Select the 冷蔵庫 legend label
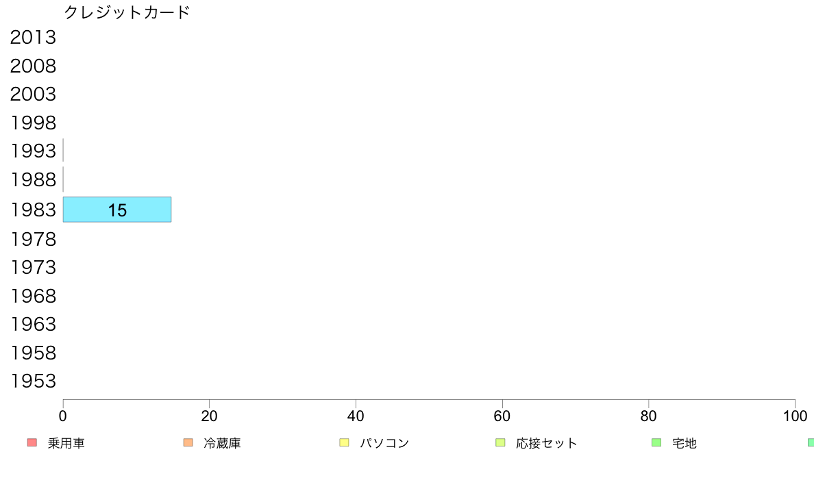 (x=222, y=443)
